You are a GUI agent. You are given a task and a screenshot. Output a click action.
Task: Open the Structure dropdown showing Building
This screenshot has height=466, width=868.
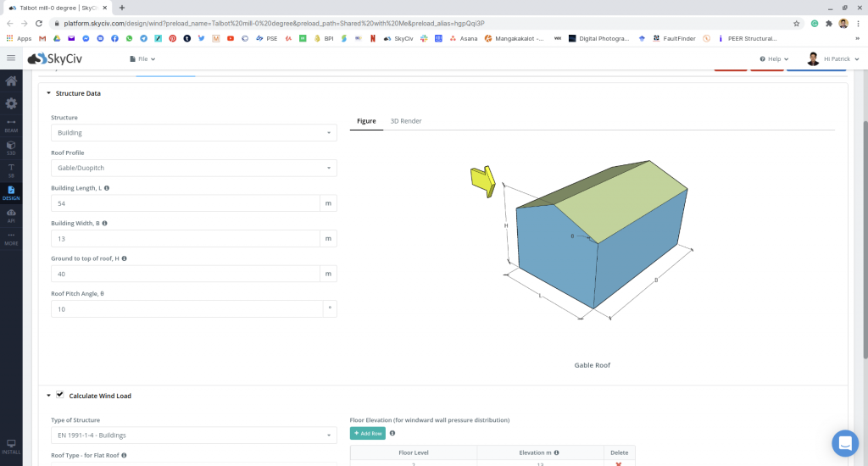pyautogui.click(x=193, y=133)
